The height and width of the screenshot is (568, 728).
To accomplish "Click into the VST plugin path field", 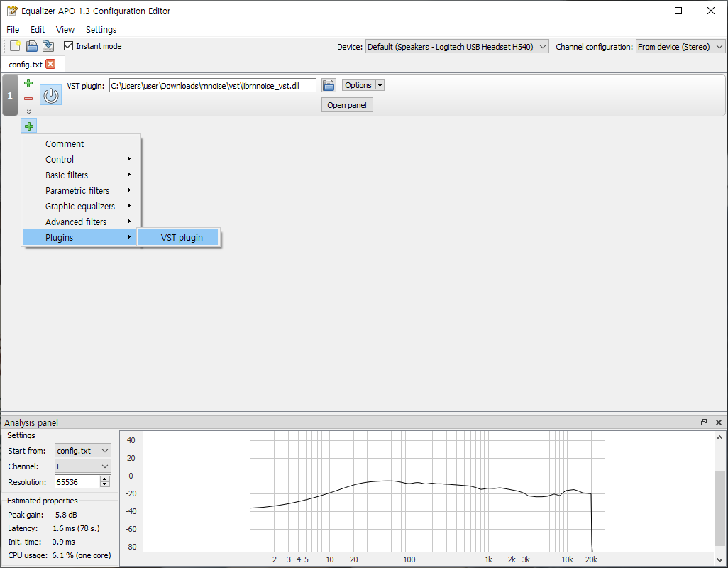I will tap(213, 85).
